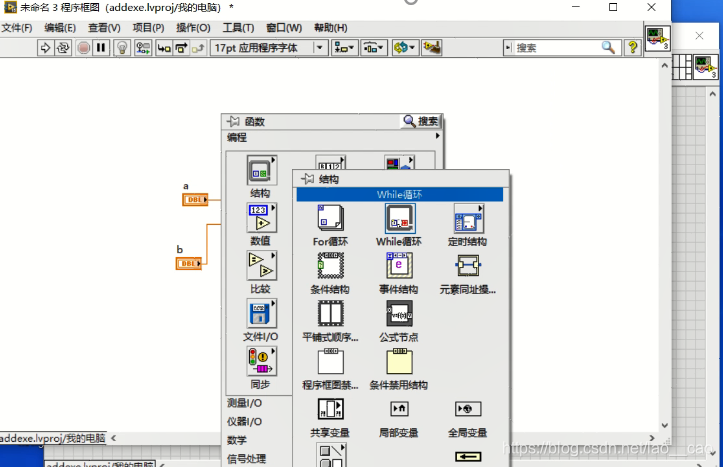Select the 局部变量 local variable
The height and width of the screenshot is (467, 723).
pyautogui.click(x=399, y=409)
